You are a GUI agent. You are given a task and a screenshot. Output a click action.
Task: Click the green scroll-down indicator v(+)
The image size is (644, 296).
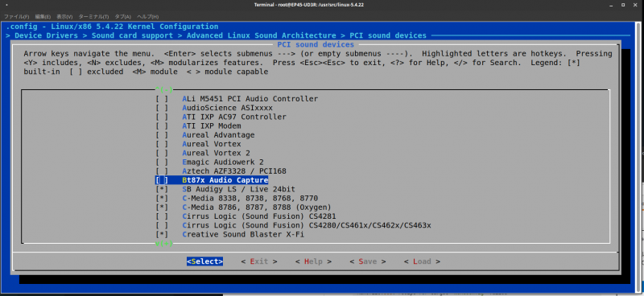pos(164,244)
